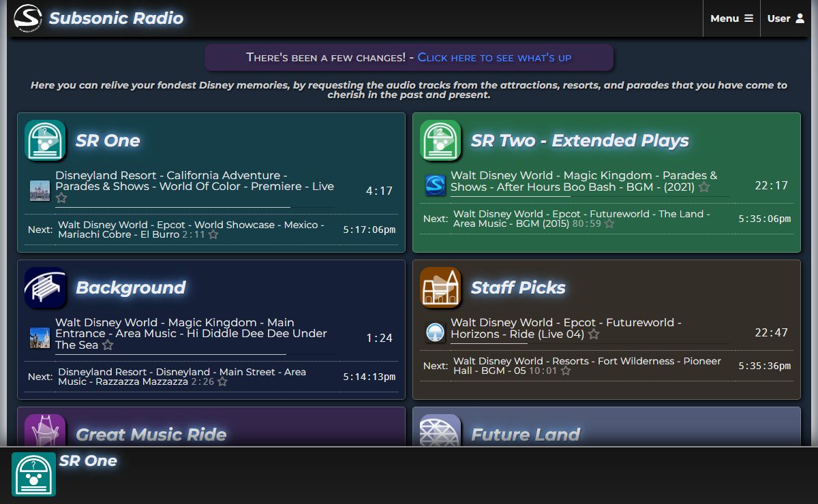The image size is (818, 504).
Task: Favorite the Mariachi Cobre El Burro track
Action: pos(213,234)
